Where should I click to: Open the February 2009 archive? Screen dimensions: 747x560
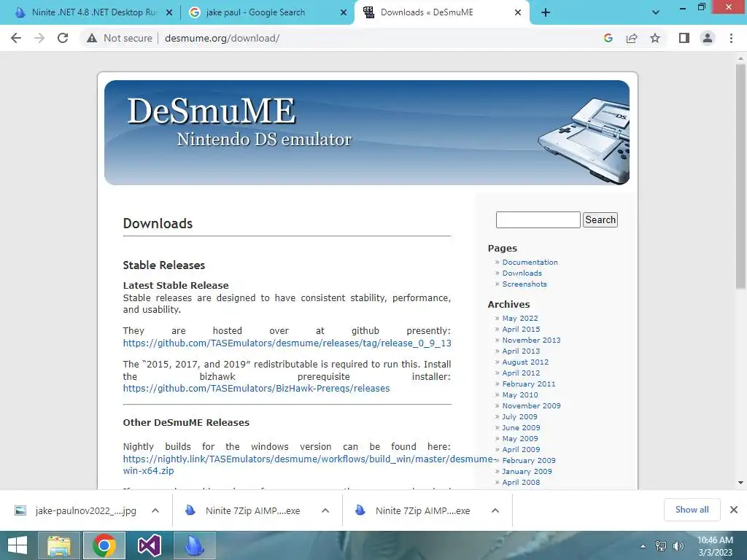coord(528,461)
